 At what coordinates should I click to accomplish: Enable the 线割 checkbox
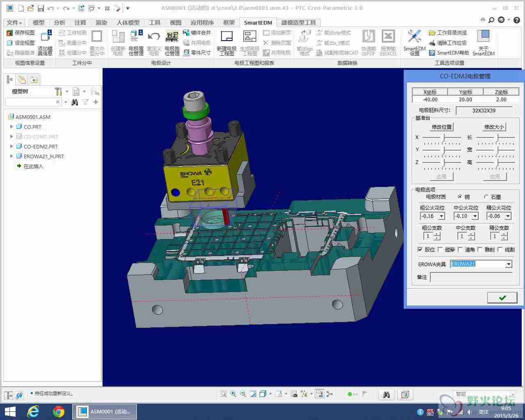point(500,249)
